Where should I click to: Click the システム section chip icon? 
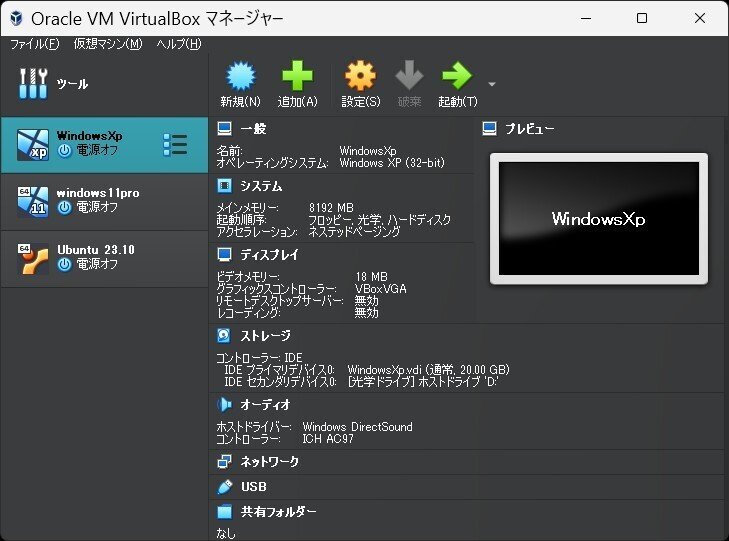coord(225,186)
